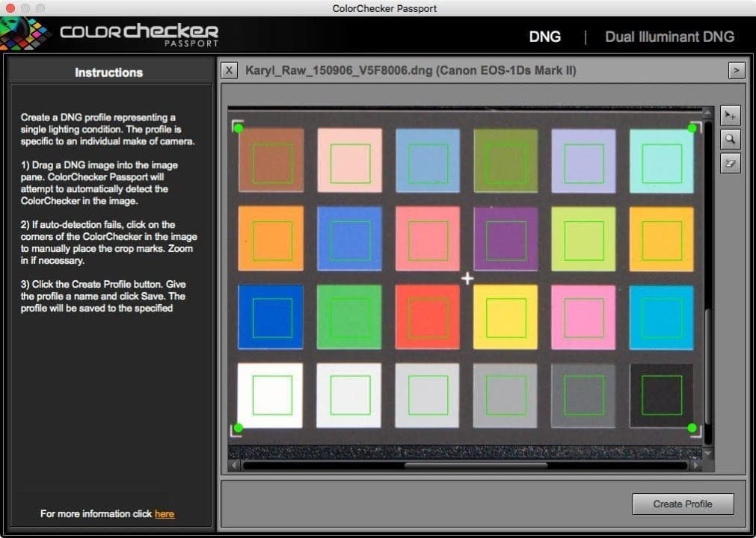Close the loaded DNG image with X
The image size is (756, 538).
(229, 71)
